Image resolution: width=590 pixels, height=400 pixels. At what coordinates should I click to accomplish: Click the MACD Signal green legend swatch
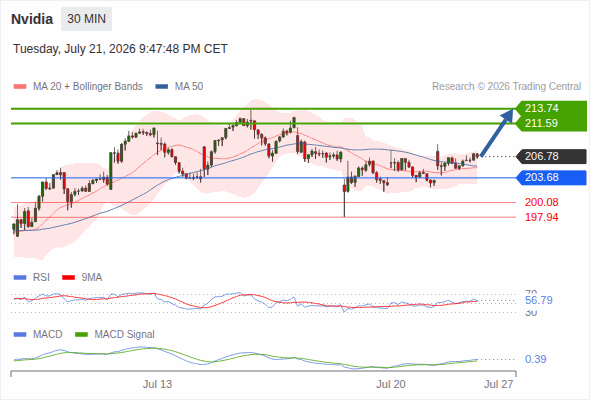(81, 335)
